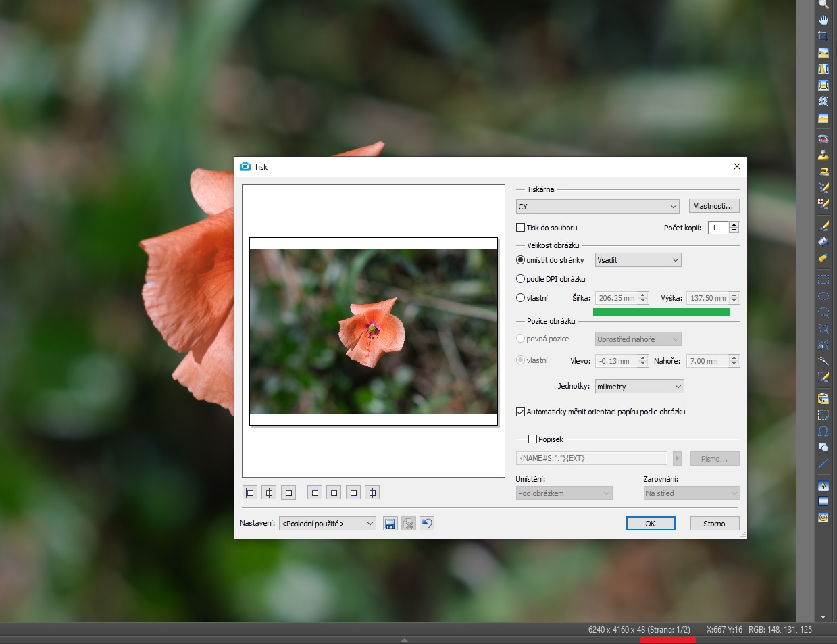Center image both ways with crosshair icon

click(372, 493)
